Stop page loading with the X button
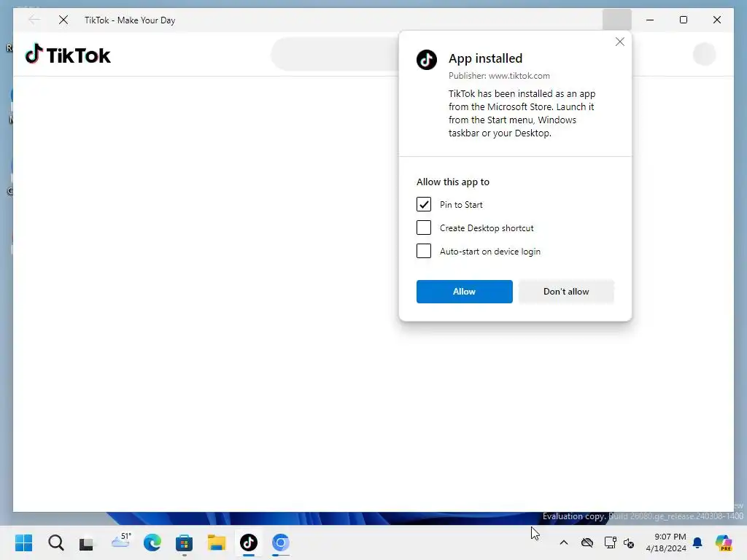Screen dimensions: 747x560 pos(63,20)
